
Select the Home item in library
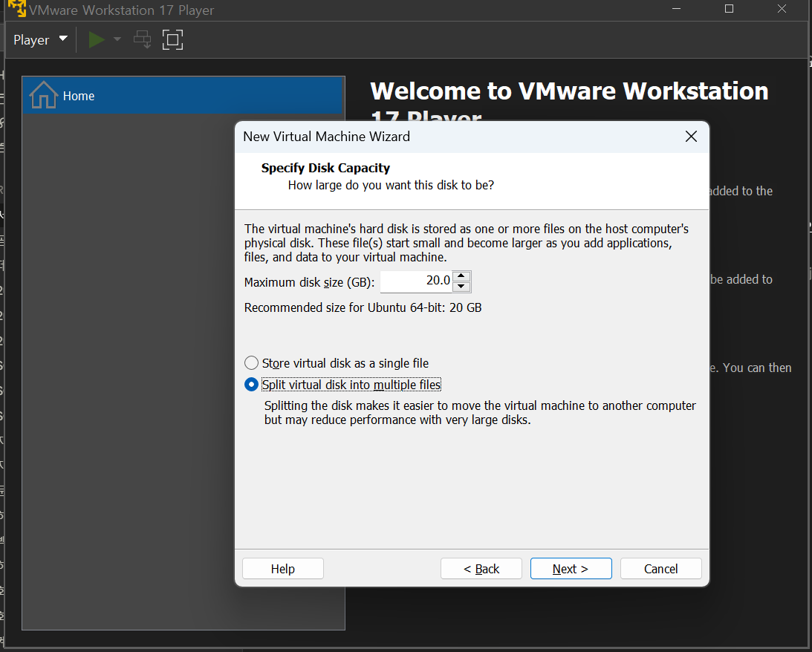183,96
